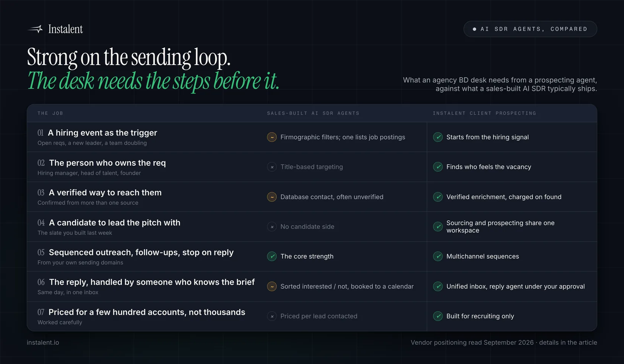The height and width of the screenshot is (364, 624).
Task: Click the check icon beside Built for recruiting only
Action: pos(438,316)
